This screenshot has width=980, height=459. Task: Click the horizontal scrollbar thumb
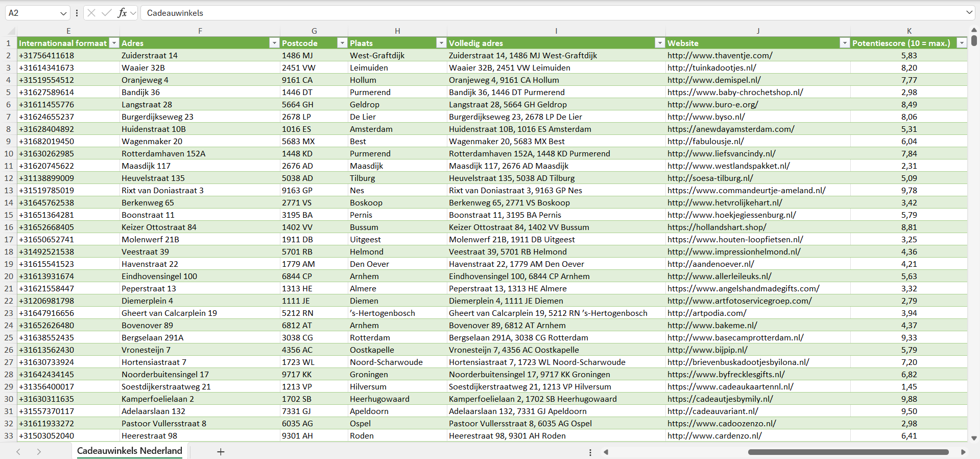click(x=848, y=452)
